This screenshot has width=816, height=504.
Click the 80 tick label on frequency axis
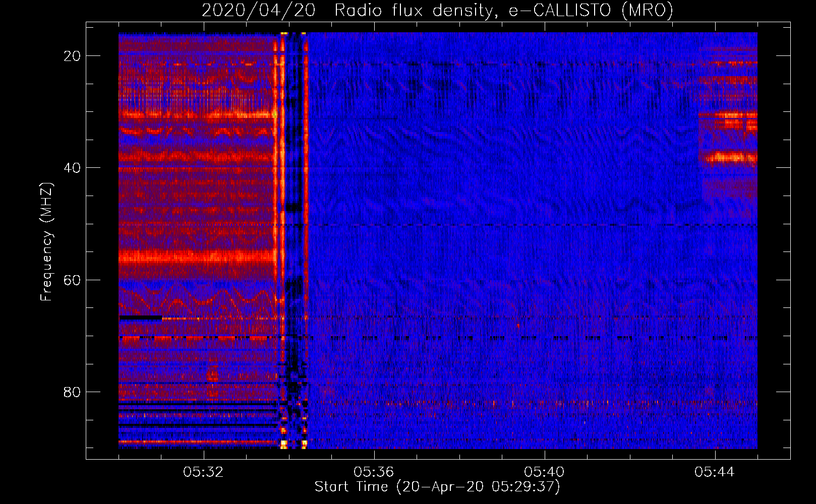[x=72, y=392]
